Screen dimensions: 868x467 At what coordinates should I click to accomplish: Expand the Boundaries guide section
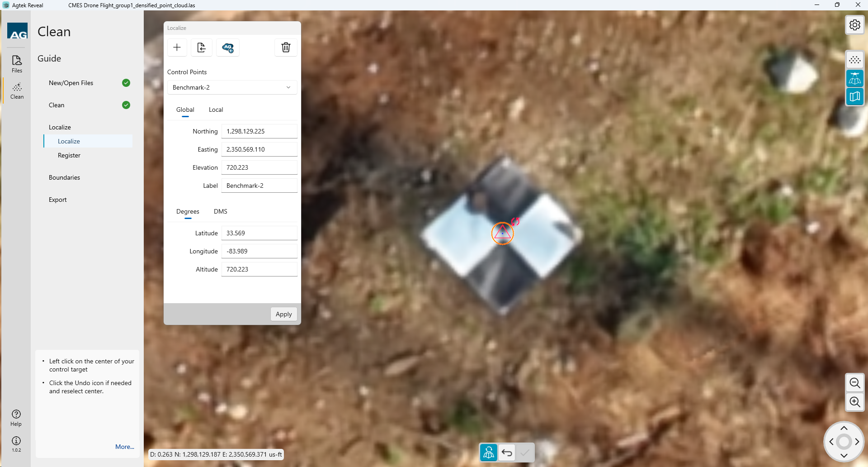tap(64, 177)
